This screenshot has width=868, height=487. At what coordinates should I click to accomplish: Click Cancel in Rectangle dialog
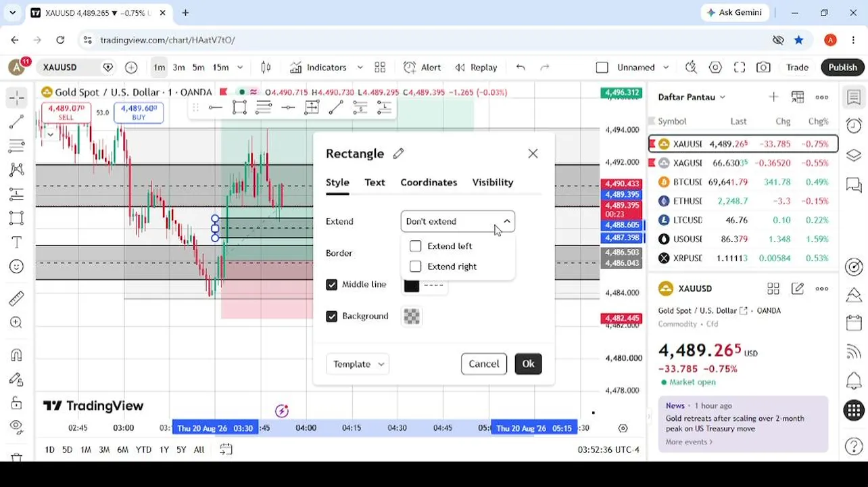pyautogui.click(x=484, y=364)
